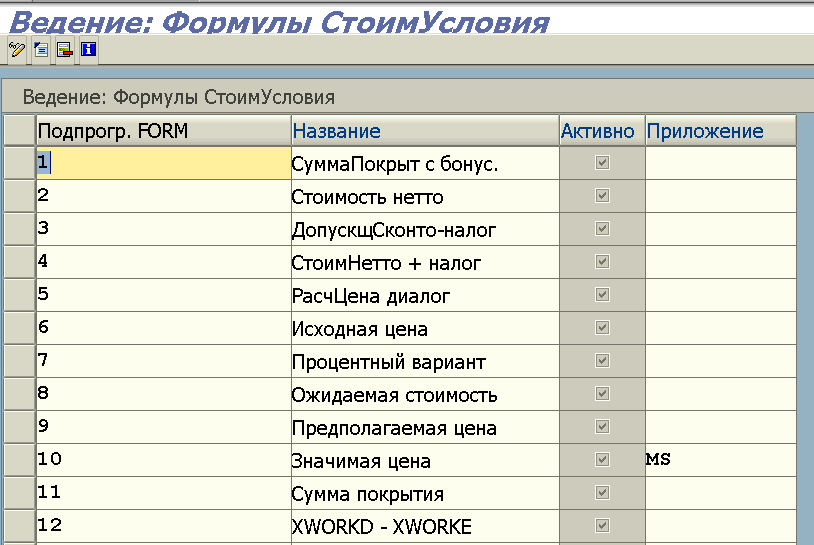Click the Название column header
The height and width of the screenshot is (545, 814).
pyautogui.click(x=425, y=131)
